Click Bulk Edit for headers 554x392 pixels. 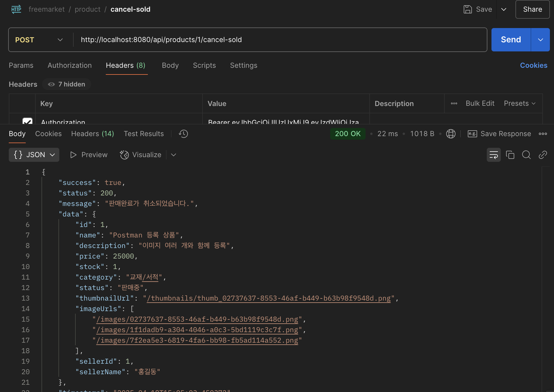[x=480, y=103]
